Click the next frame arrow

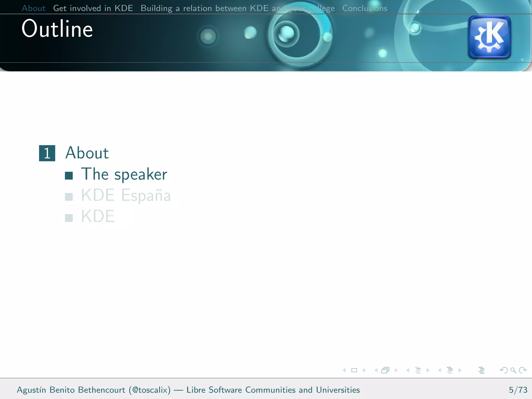pos(396,370)
